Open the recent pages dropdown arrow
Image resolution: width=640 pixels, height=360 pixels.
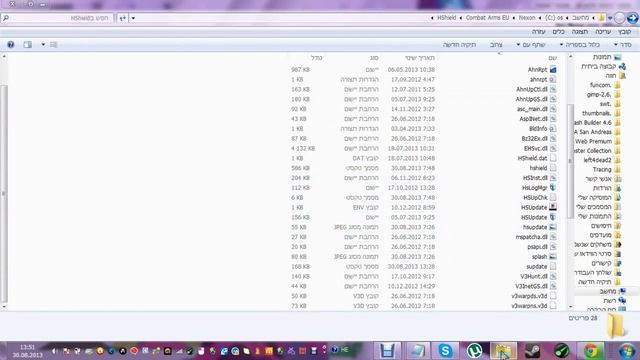click(x=610, y=18)
